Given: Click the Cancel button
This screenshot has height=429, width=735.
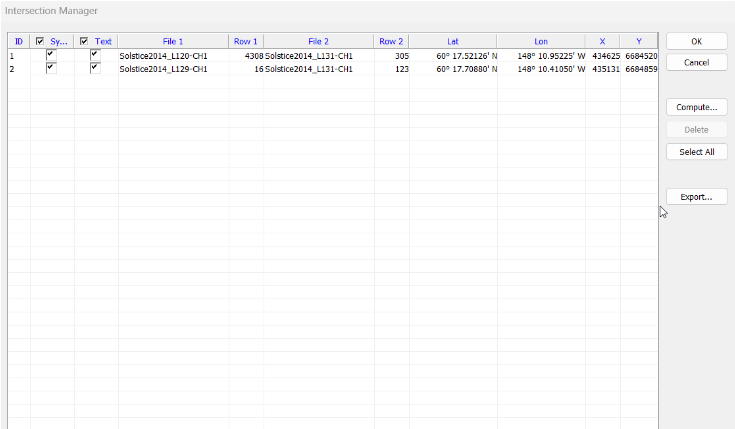Looking at the screenshot, I should 697,62.
